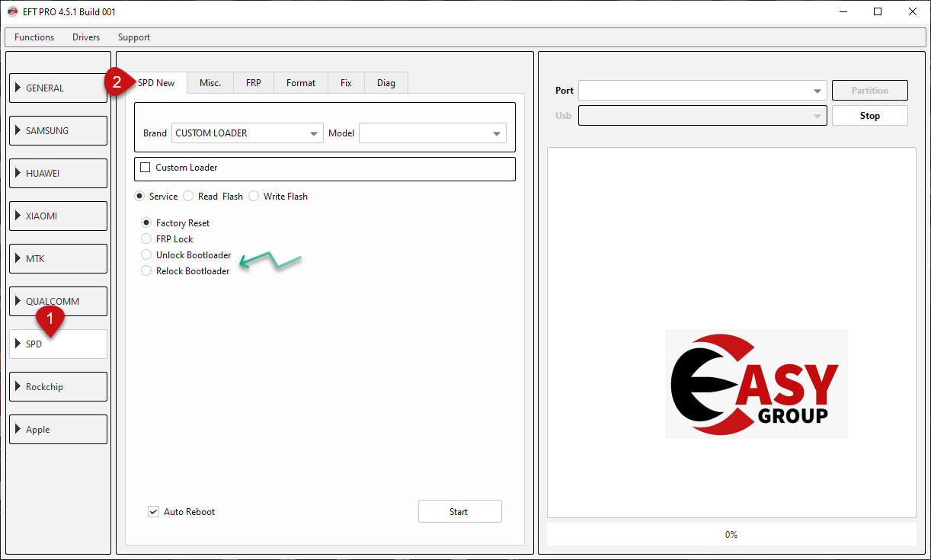Click the EFT PRO app icon in title bar
The height and width of the screenshot is (560, 931).
tap(12, 12)
